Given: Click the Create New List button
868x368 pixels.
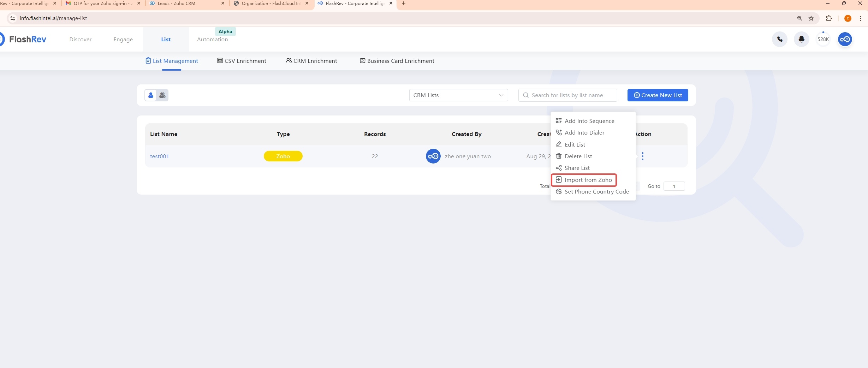Looking at the screenshot, I should [x=658, y=95].
